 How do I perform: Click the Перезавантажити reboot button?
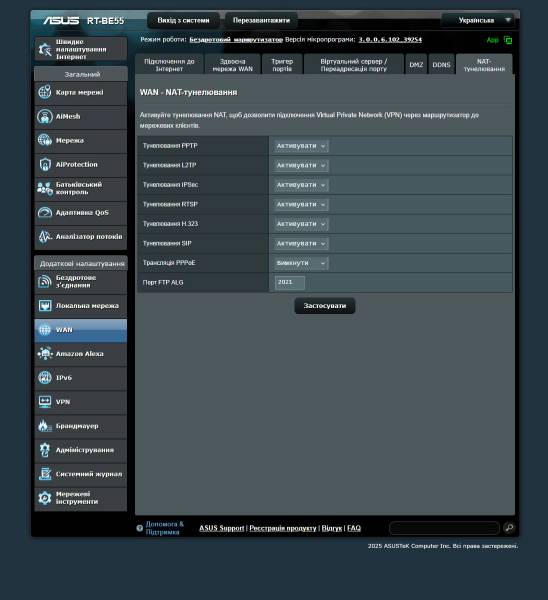pos(261,20)
